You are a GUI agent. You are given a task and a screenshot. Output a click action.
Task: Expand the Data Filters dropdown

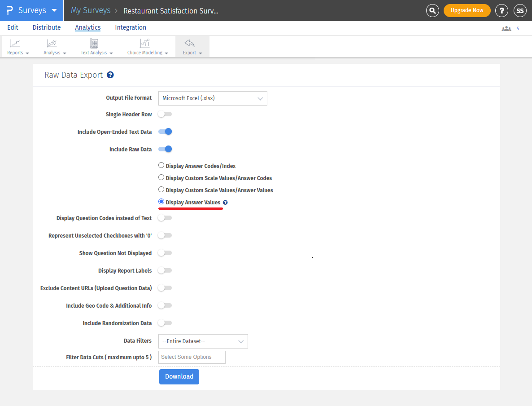pos(203,341)
